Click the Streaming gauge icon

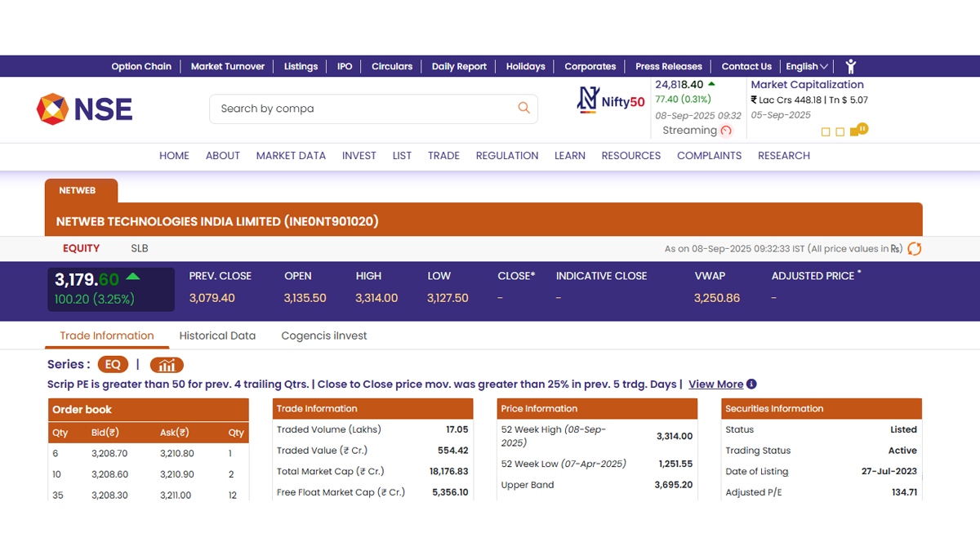pyautogui.click(x=726, y=131)
